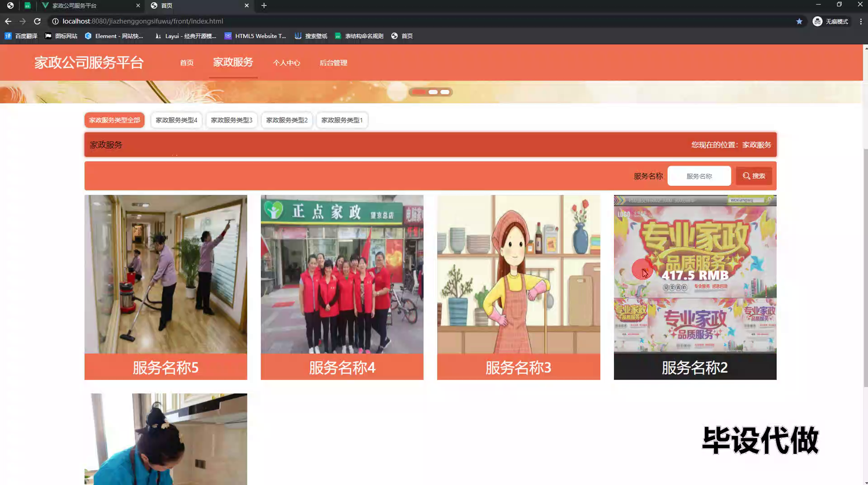Reload the page with the refresh icon
The width and height of the screenshot is (868, 485).
click(37, 21)
